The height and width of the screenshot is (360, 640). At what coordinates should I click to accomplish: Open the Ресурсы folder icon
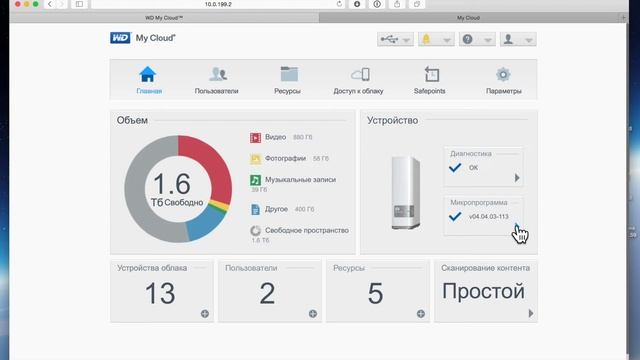[x=289, y=74]
